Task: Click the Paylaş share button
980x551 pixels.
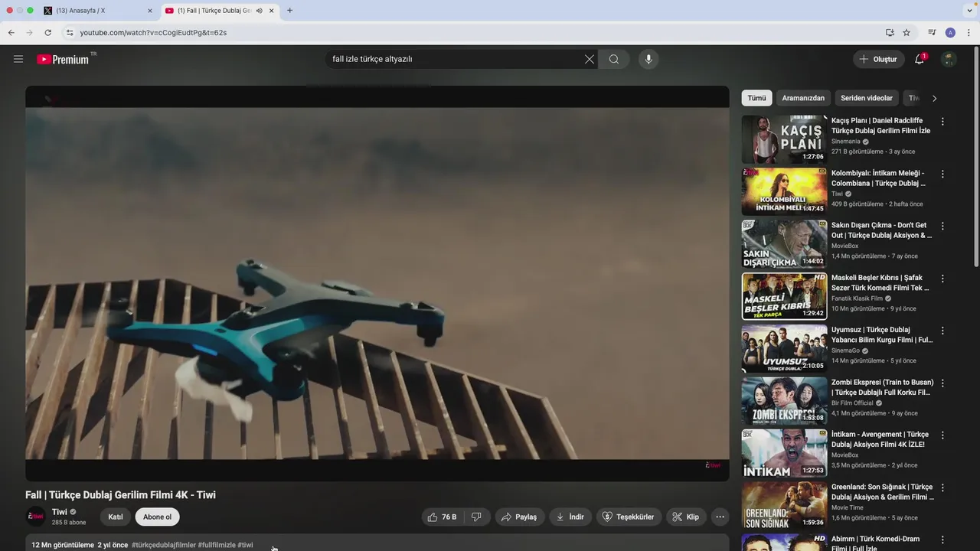Action: pos(519,517)
